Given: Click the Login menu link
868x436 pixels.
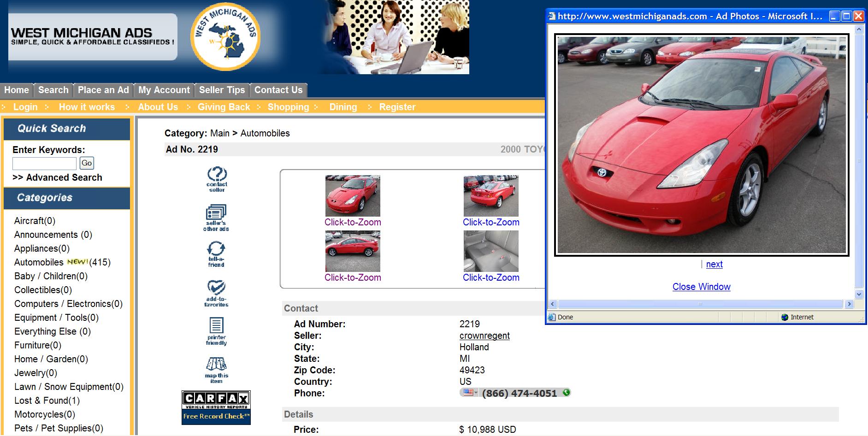Looking at the screenshot, I should coord(25,107).
